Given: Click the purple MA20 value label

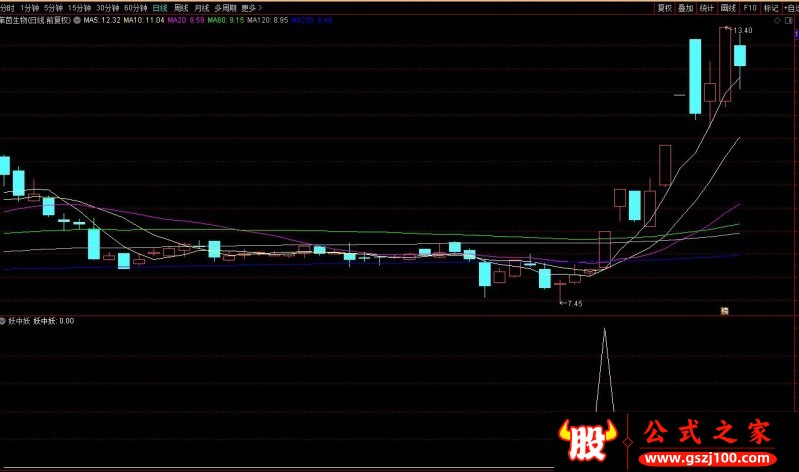Looking at the screenshot, I should point(185,20).
